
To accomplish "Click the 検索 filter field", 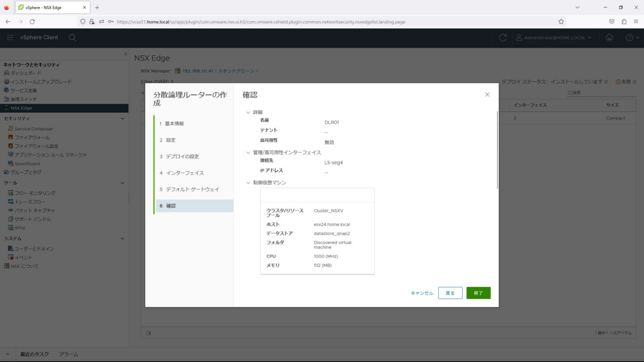I will coord(602,93).
